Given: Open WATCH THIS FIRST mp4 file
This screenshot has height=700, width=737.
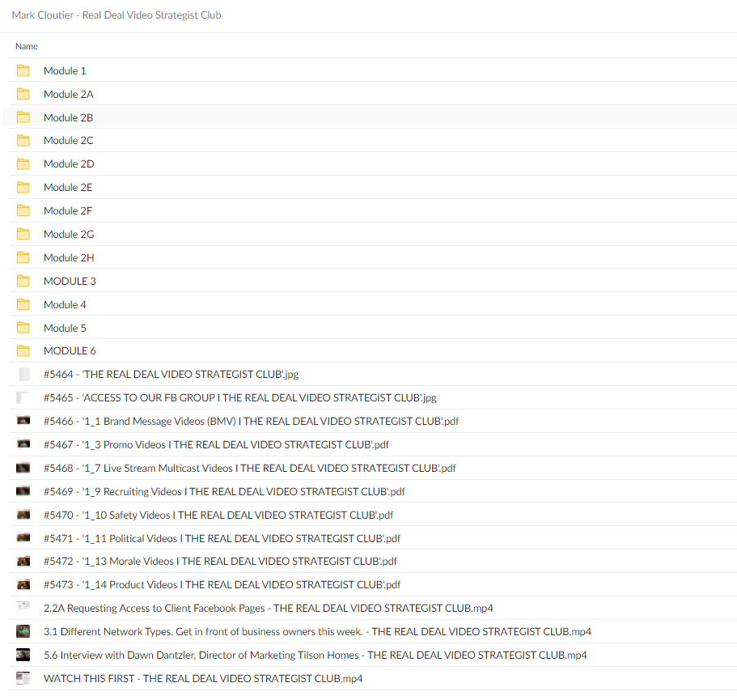Looking at the screenshot, I should [203, 679].
